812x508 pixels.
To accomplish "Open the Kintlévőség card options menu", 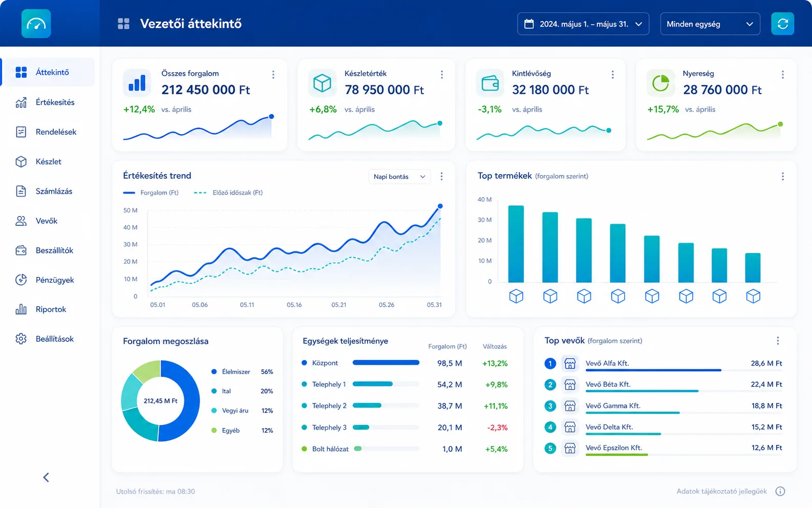I will [x=612, y=75].
